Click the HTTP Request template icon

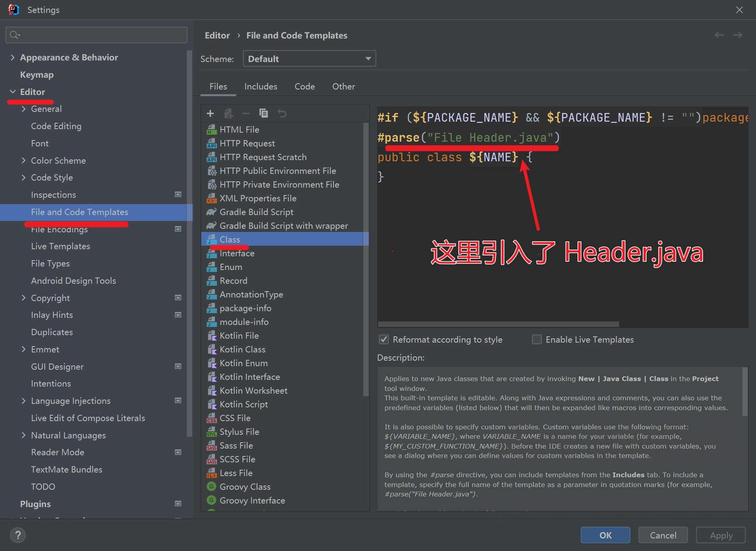tap(211, 143)
